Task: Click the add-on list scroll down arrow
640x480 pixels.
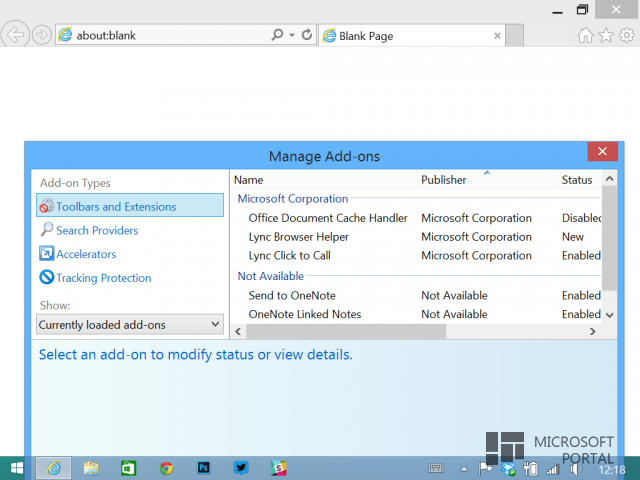Action: pyautogui.click(x=609, y=315)
